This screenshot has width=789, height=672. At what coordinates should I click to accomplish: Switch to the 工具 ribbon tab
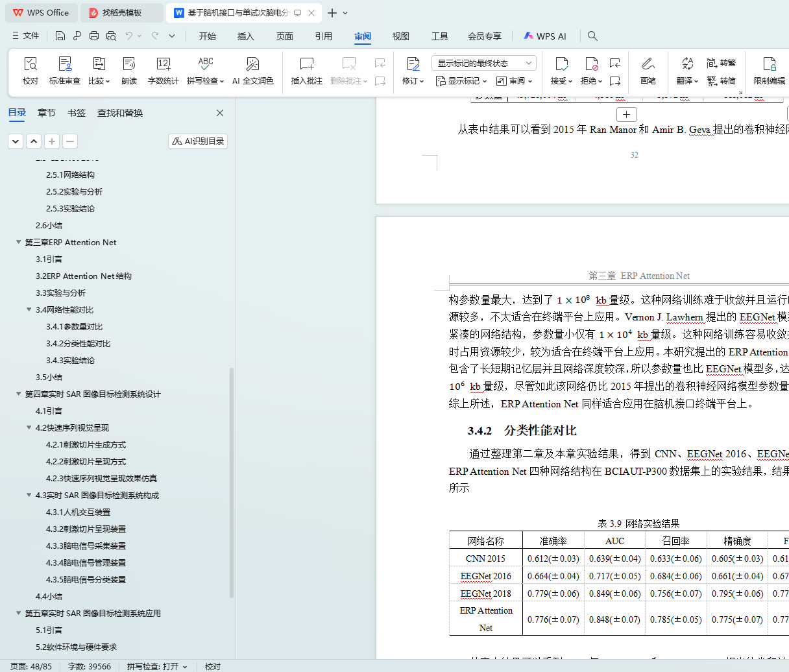(440, 36)
